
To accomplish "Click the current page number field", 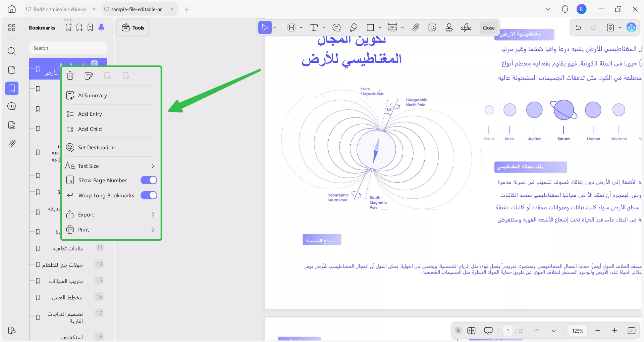I will tap(508, 331).
